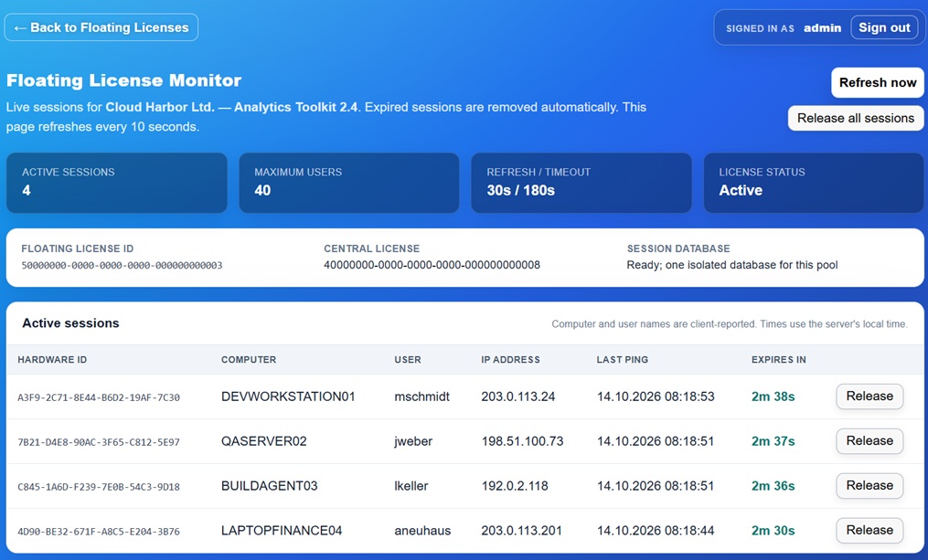Select hardware ID A3F9-2C71-8E44-B6D2-19AF-7C30

click(99, 397)
